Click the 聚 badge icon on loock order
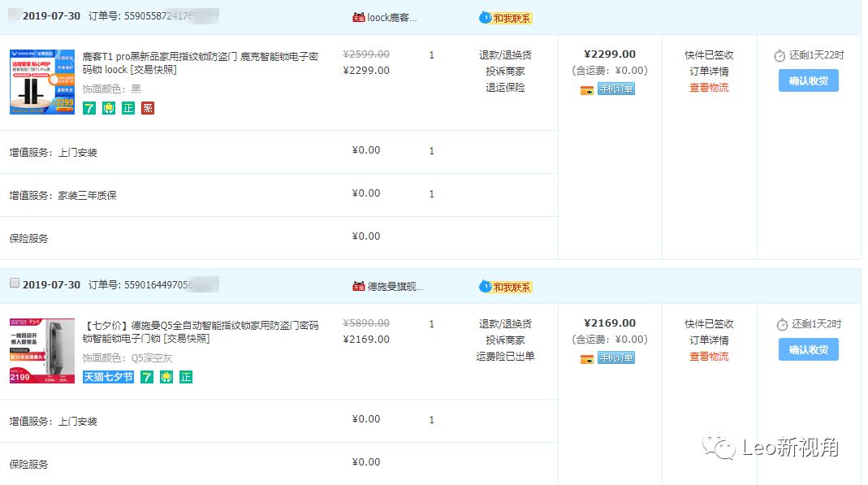 [x=148, y=108]
